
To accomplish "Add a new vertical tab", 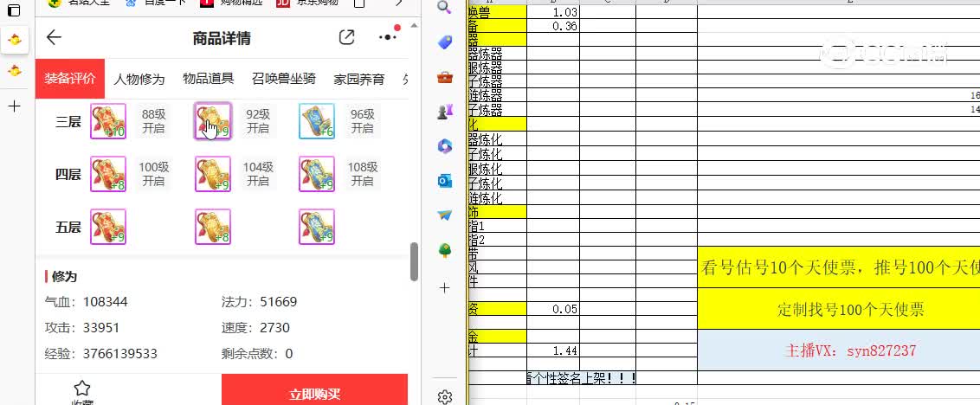I will click(15, 106).
